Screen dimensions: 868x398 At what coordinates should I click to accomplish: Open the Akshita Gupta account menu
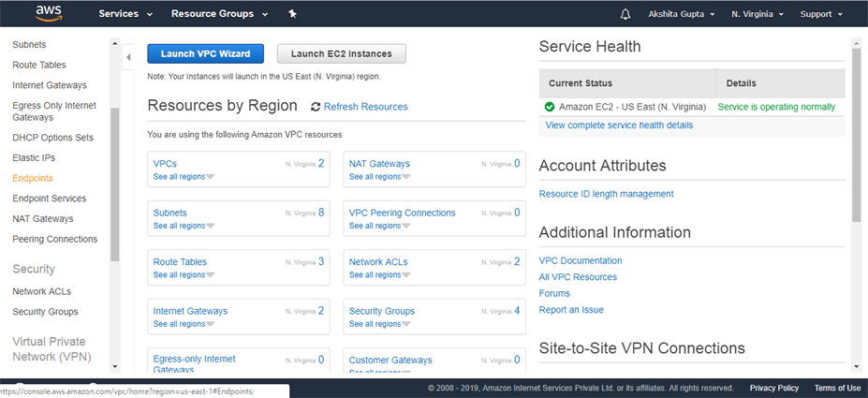tap(682, 14)
